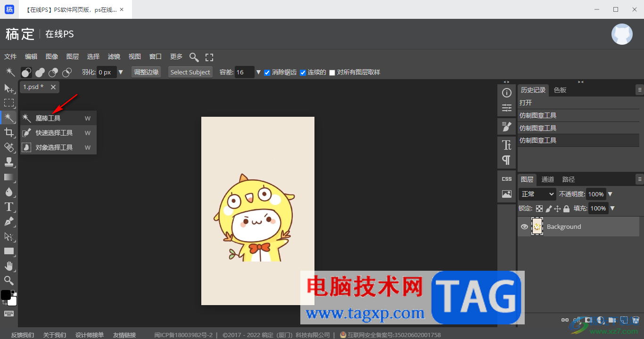Open the 文件 menu
The width and height of the screenshot is (644, 339).
pyautogui.click(x=10, y=56)
